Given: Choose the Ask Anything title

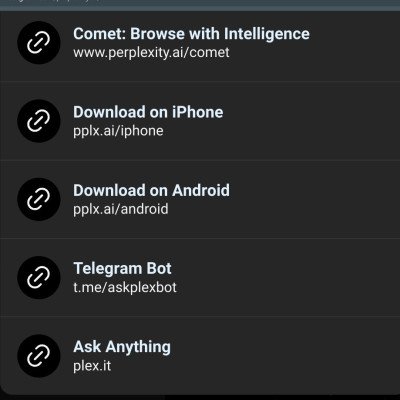Looking at the screenshot, I should click(x=122, y=347).
